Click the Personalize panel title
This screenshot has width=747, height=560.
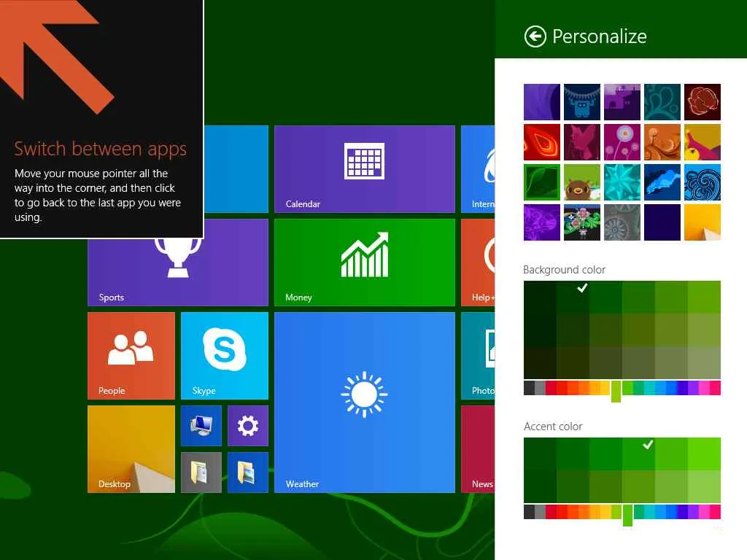[600, 36]
